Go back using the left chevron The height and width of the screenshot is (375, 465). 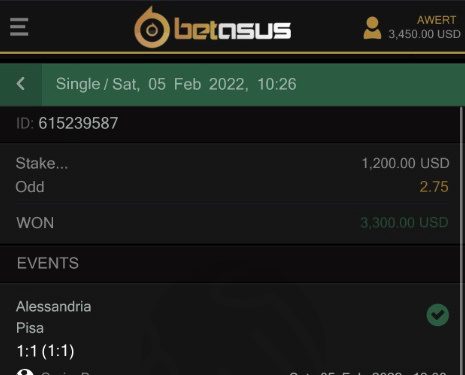click(21, 84)
